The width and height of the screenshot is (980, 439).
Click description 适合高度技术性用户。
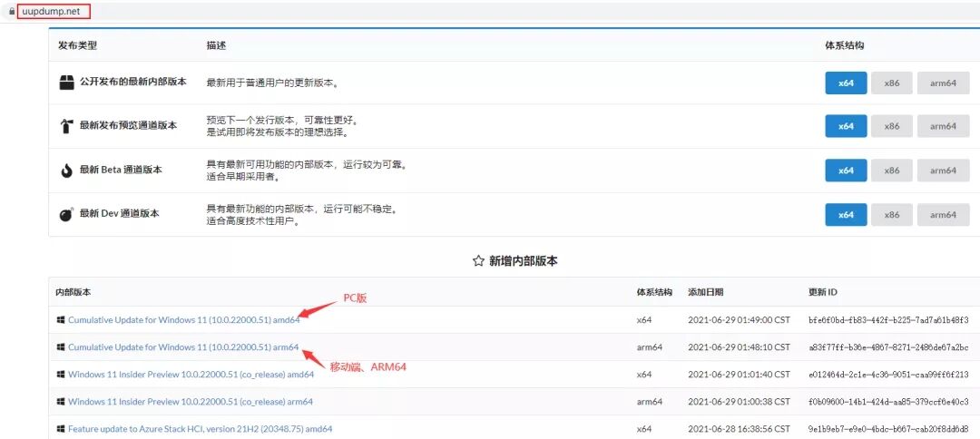pyautogui.click(x=251, y=221)
